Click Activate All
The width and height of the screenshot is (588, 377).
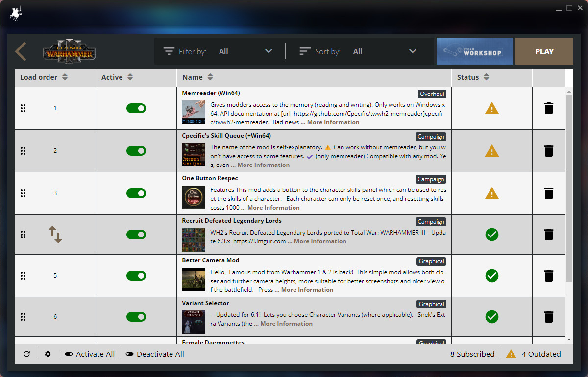[90, 354]
